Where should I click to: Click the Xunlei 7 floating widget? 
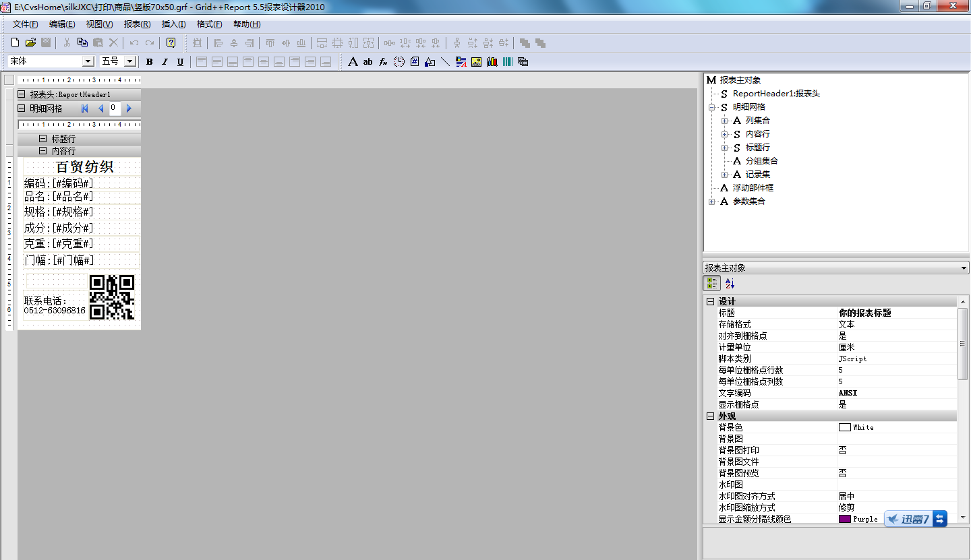[x=916, y=519]
